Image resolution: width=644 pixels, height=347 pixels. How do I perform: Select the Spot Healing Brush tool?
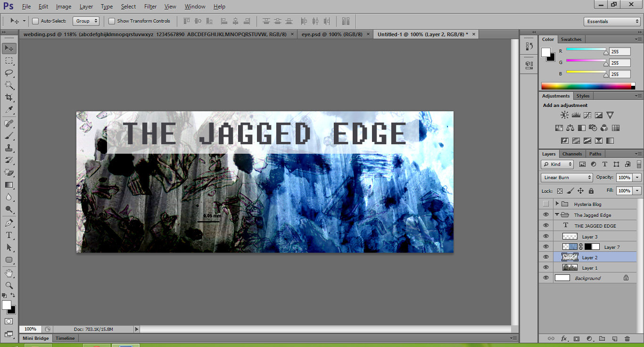tap(9, 124)
